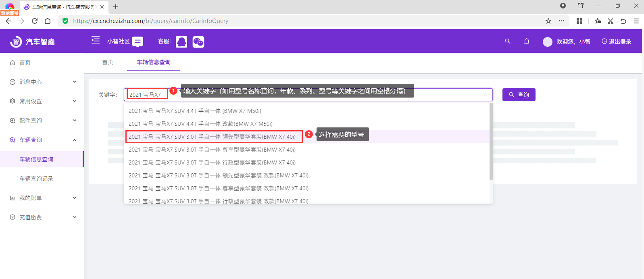This screenshot has width=644, height=279.
Task: Expand the 消息中心 sidebar menu
Action: coord(42,82)
